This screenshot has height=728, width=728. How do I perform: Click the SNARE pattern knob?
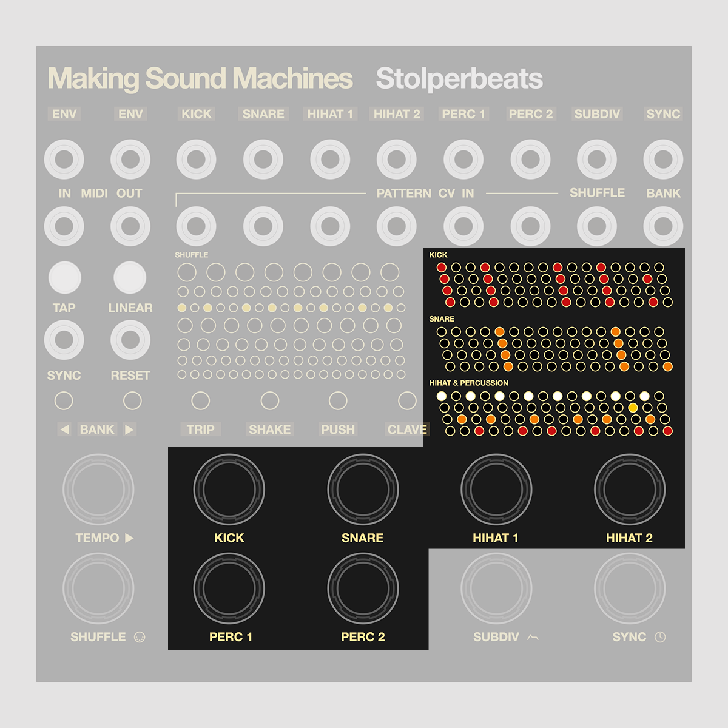(363, 489)
